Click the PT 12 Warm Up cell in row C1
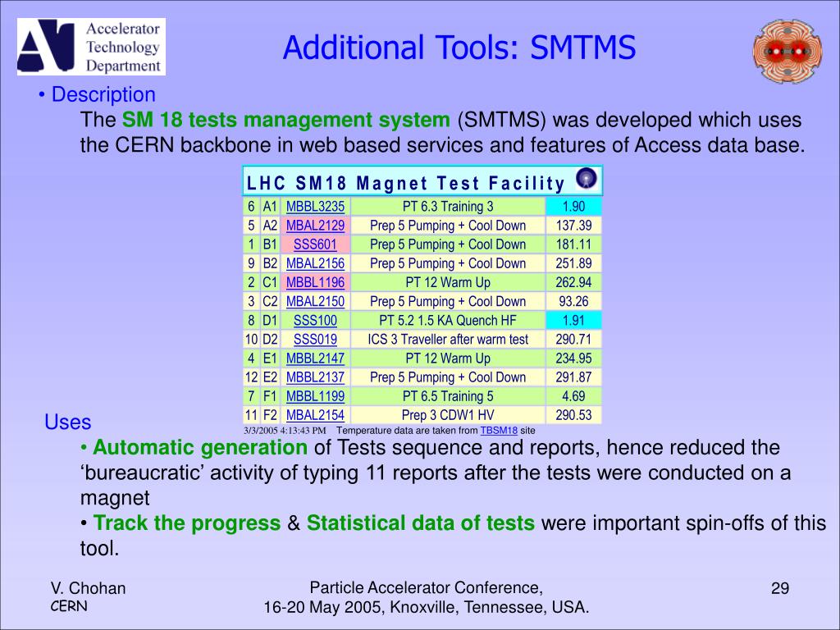 click(448, 282)
